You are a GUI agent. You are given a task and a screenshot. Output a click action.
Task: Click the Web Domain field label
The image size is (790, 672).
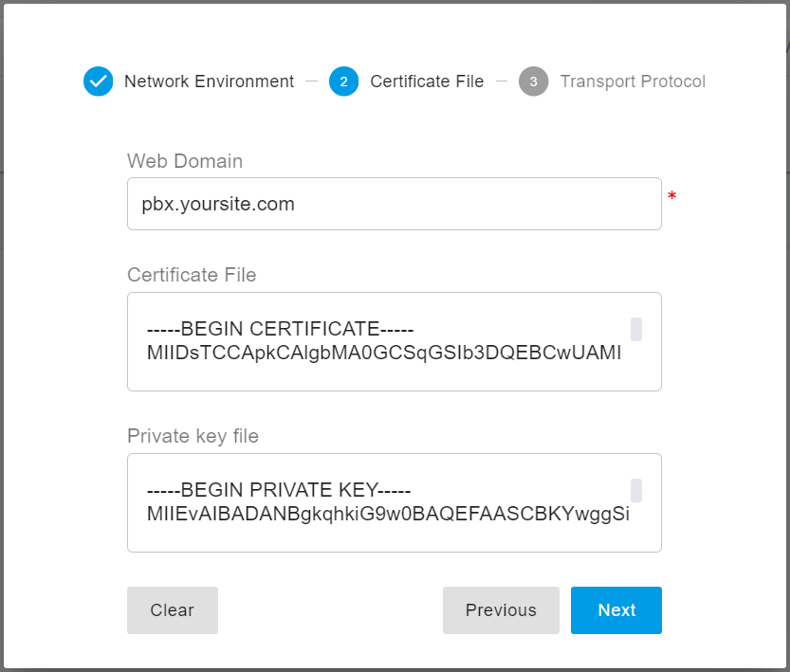pos(185,161)
